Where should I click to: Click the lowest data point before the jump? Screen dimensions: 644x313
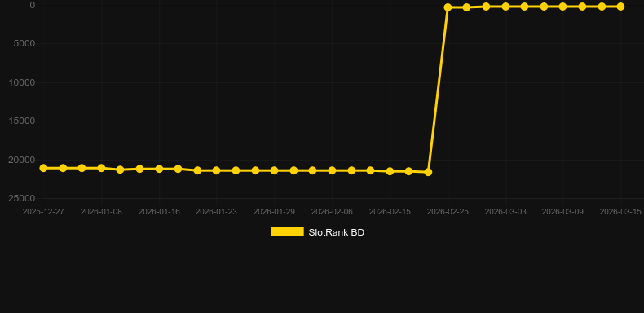click(428, 172)
